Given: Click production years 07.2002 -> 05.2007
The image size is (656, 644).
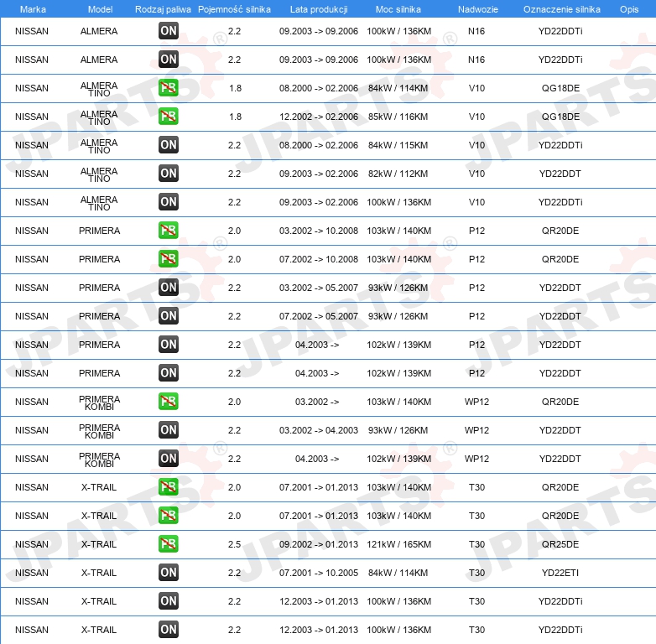Looking at the screenshot, I should tap(319, 316).
